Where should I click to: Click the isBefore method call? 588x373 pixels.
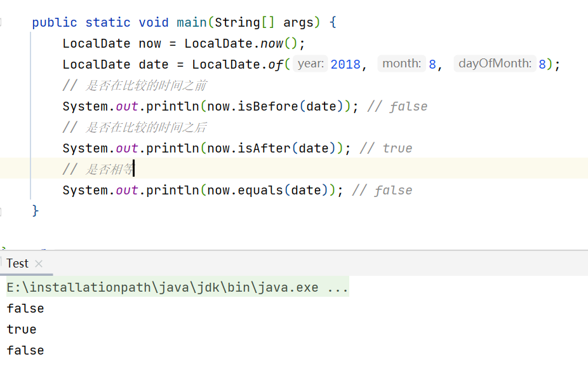268,107
